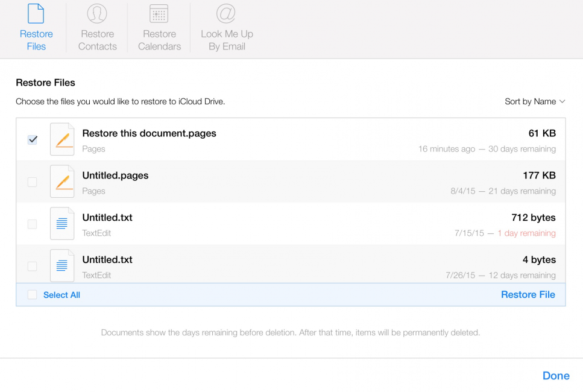The width and height of the screenshot is (583, 392).
Task: Click 16 minutes ago — 30 days remaining
Action: click(487, 149)
